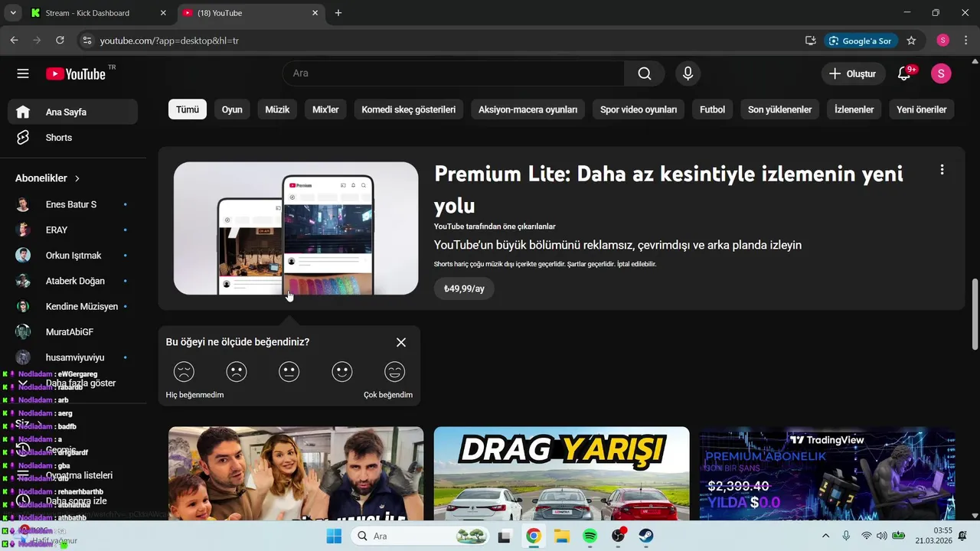Select the saddest face rating
The width and height of the screenshot is (980, 551).
(x=184, y=372)
